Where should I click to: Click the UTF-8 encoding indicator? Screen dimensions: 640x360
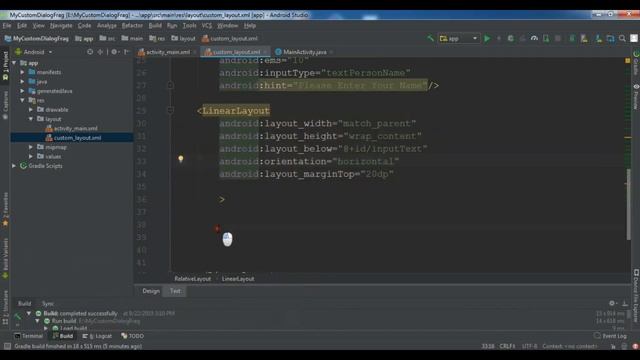[x=529, y=346]
